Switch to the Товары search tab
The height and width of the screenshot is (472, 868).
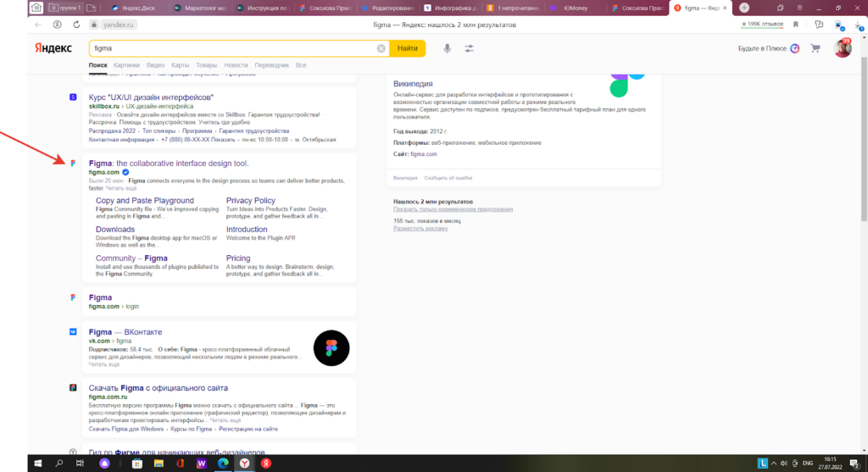click(207, 65)
